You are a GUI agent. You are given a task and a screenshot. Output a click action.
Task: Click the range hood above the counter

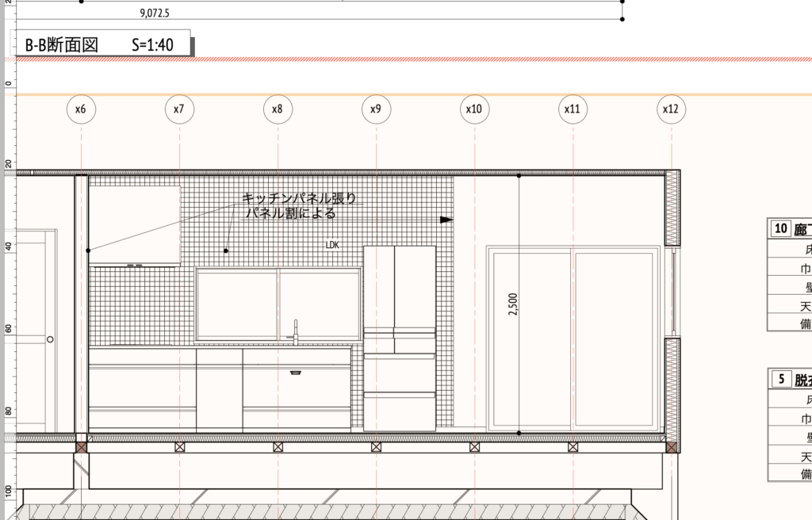(x=135, y=226)
